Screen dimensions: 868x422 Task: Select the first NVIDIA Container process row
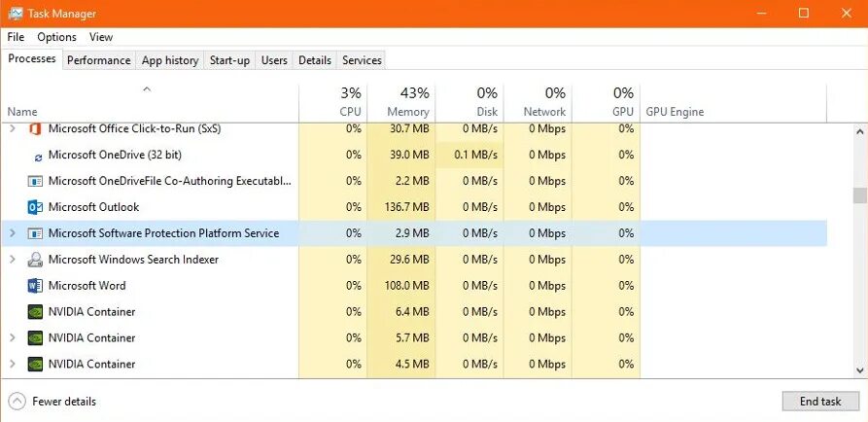[91, 312]
